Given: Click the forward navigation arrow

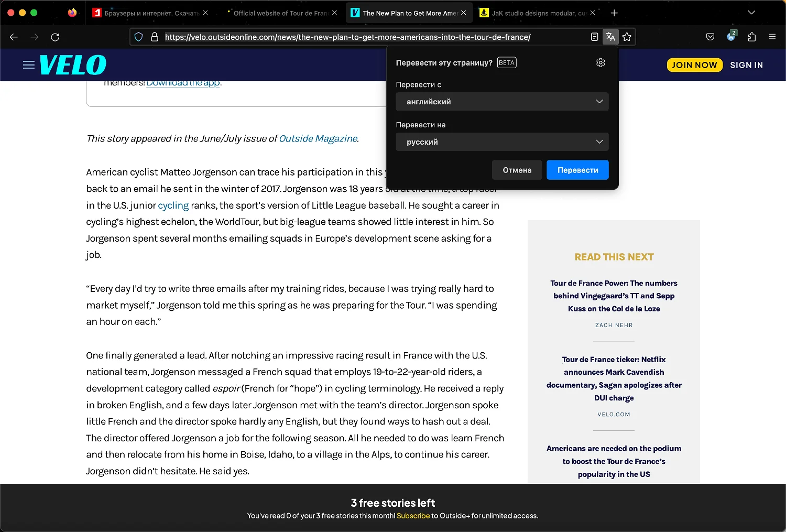Looking at the screenshot, I should [x=35, y=37].
